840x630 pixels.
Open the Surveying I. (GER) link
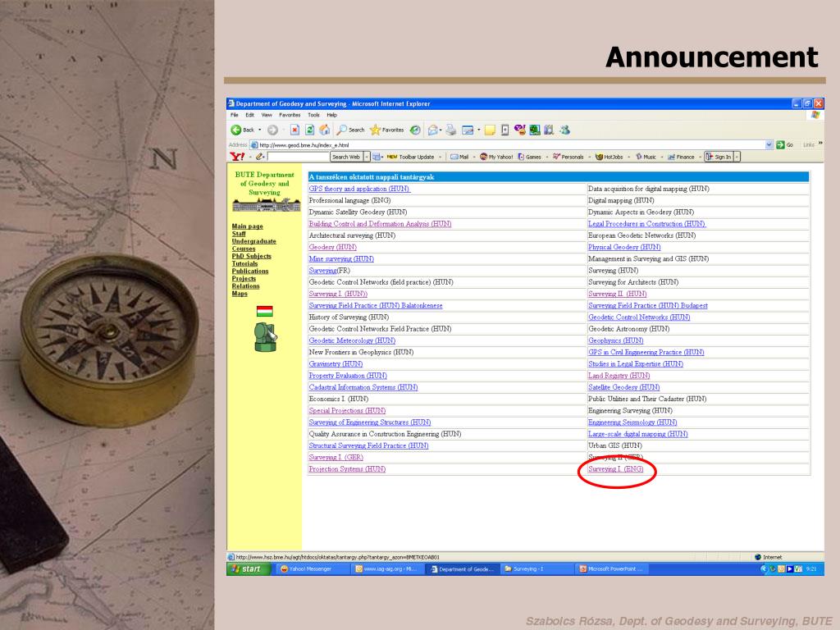(x=336, y=457)
